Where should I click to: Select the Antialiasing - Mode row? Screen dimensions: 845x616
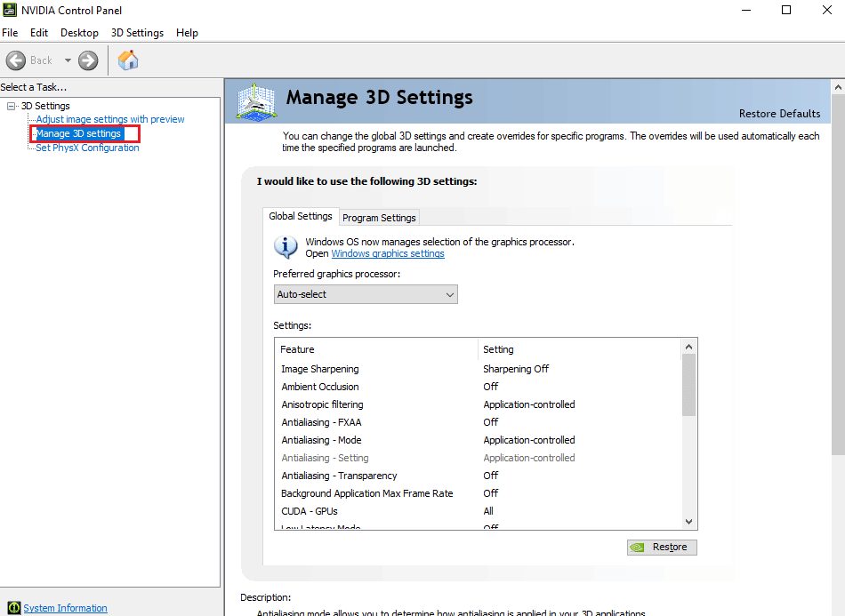click(x=478, y=440)
